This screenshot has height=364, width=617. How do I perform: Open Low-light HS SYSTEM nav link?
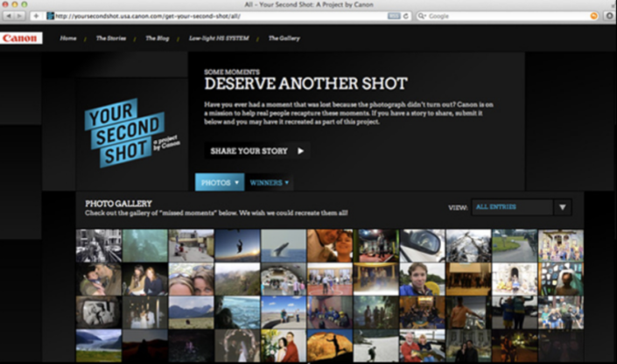(x=219, y=38)
